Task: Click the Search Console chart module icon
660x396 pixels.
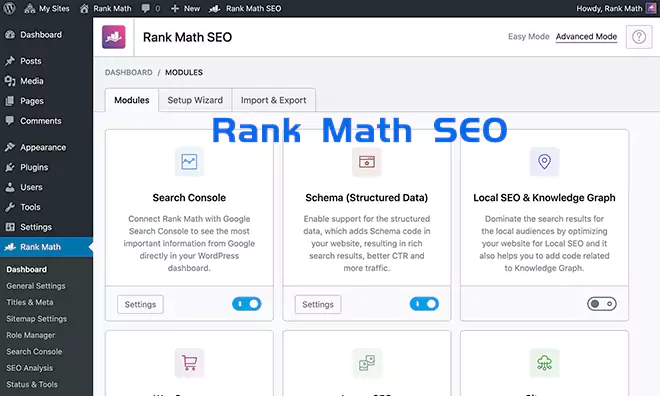Action: tap(189, 162)
